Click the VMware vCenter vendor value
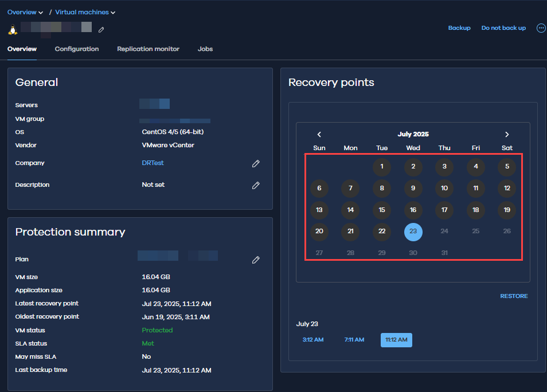547x392 pixels. (168, 145)
